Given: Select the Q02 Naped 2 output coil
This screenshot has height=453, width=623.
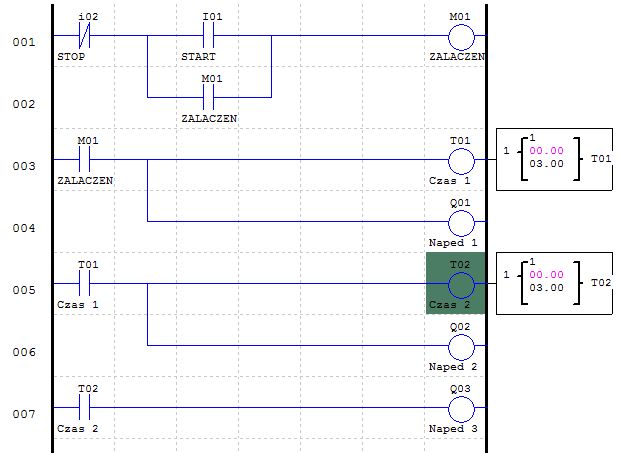Looking at the screenshot, I should [460, 346].
